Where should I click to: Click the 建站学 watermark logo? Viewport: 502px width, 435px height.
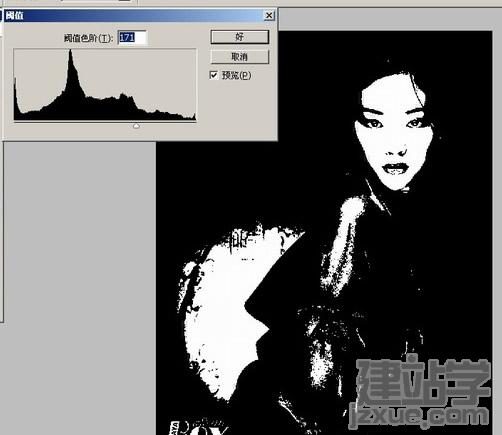[423, 380]
